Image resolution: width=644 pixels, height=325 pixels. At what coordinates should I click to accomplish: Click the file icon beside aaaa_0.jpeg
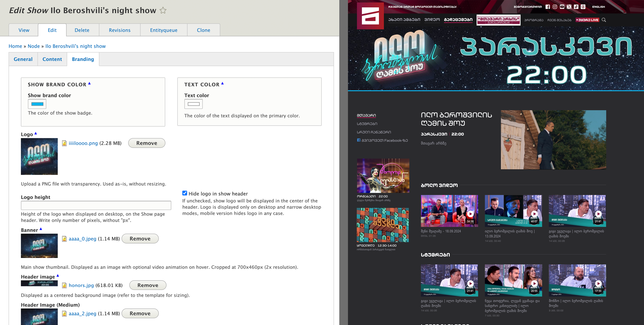click(64, 239)
